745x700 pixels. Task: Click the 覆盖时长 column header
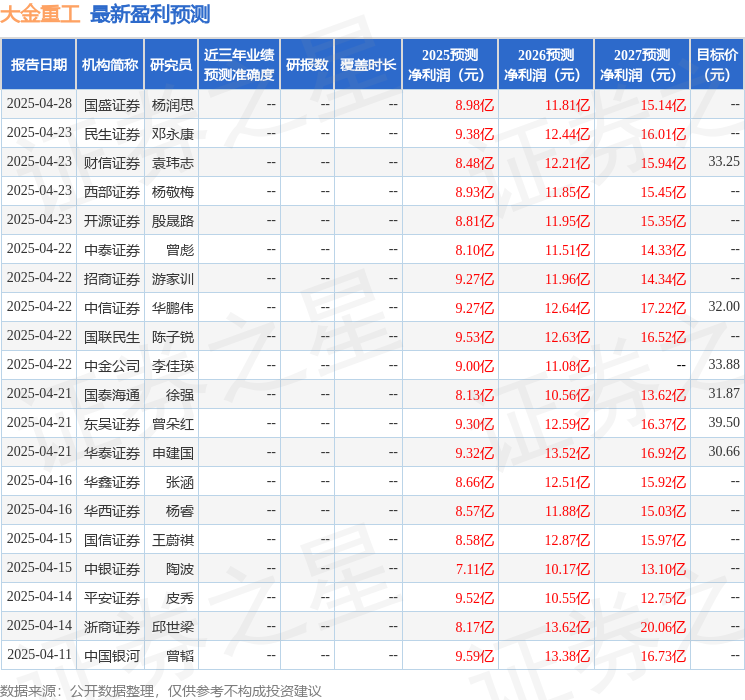tap(368, 65)
